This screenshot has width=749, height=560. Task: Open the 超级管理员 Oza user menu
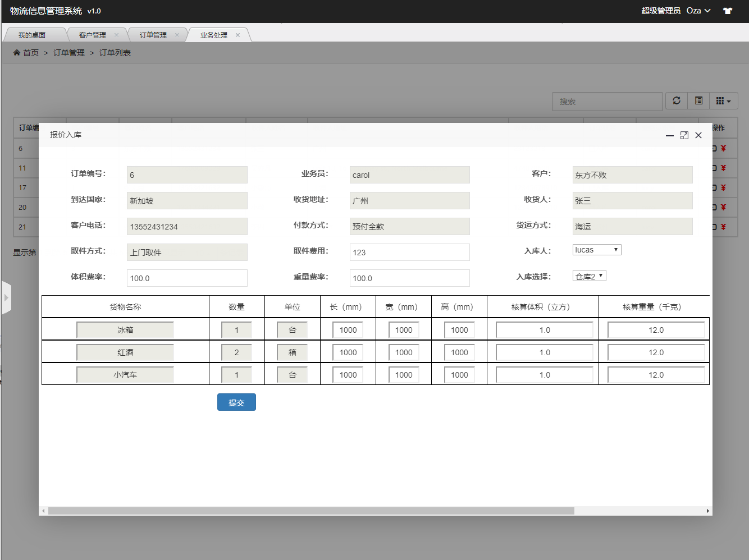[676, 11]
